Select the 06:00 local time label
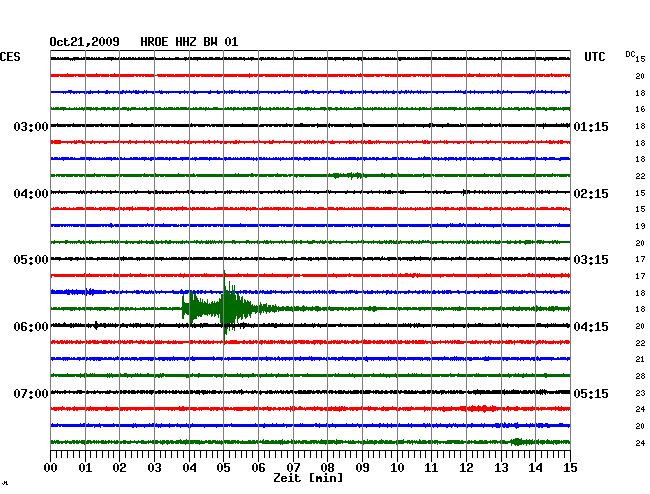 tap(31, 327)
